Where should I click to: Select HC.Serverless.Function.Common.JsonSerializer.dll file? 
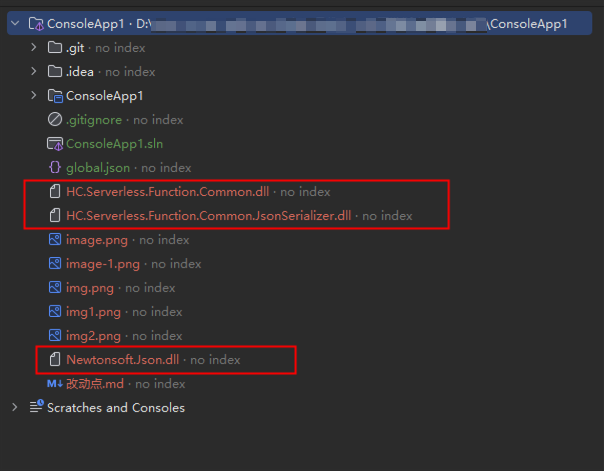[x=208, y=215]
